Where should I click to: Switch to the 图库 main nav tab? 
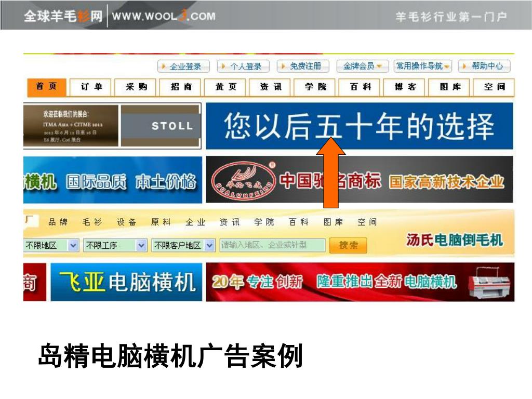(449, 87)
